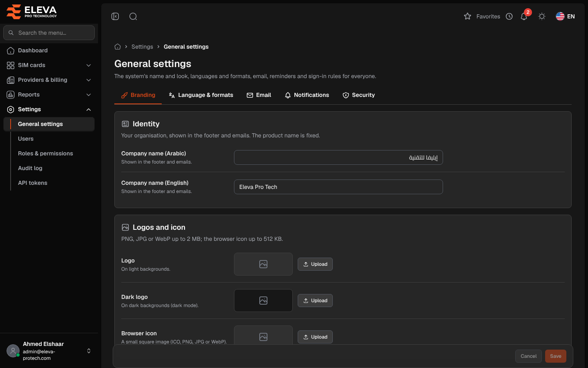The height and width of the screenshot is (368, 588).
Task: Open Ahmed Elshaar account switcher
Action: point(49,351)
